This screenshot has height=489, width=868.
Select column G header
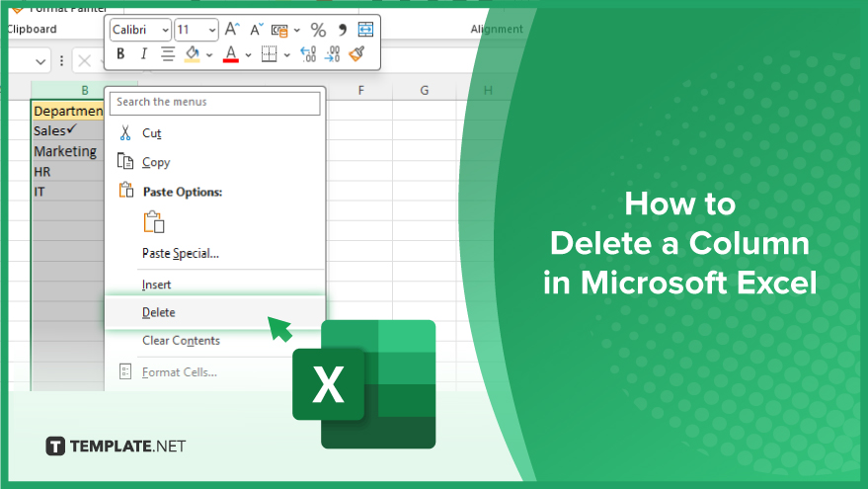(x=424, y=90)
